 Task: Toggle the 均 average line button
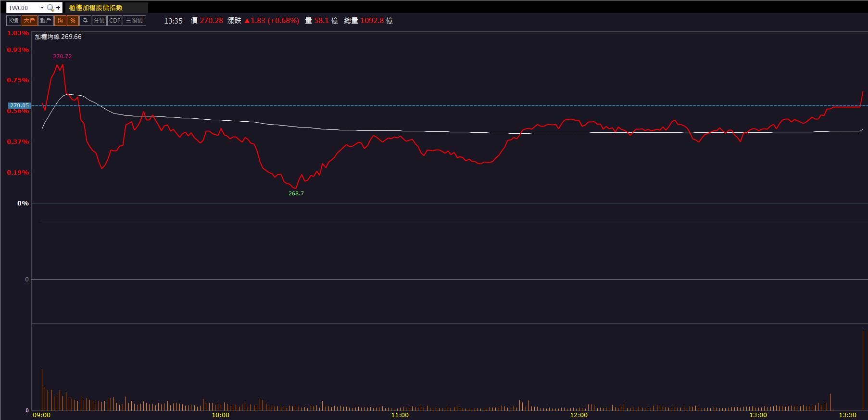point(60,21)
